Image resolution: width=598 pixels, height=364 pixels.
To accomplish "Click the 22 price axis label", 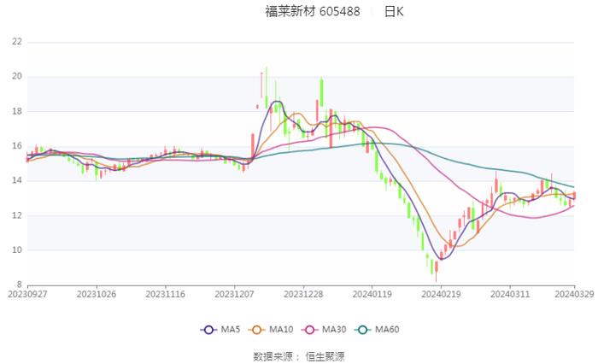I will click(x=17, y=41).
